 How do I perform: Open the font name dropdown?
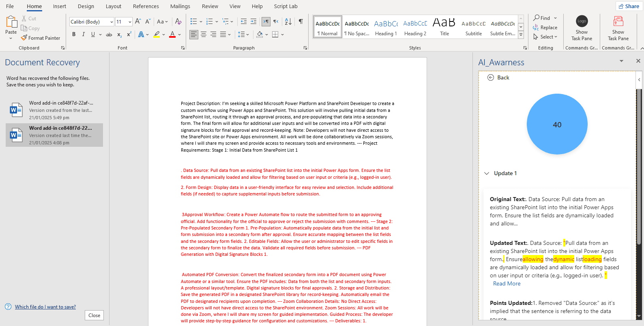point(112,22)
